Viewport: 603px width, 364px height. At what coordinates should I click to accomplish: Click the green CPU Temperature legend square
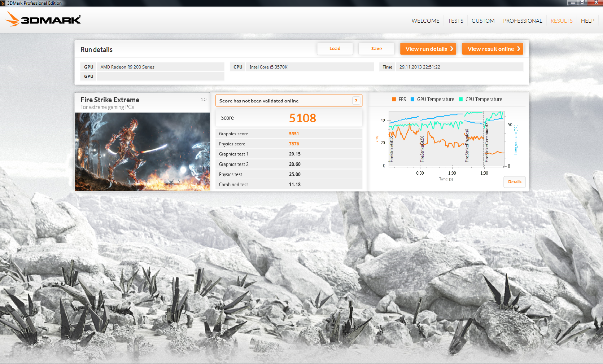pyautogui.click(x=461, y=99)
